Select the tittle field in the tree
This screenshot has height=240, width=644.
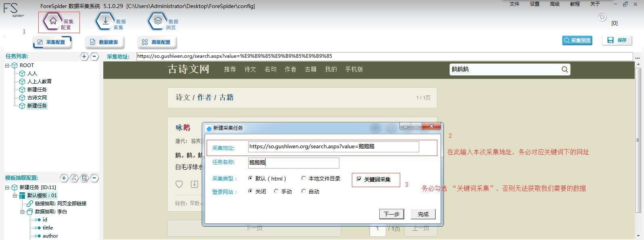click(48, 228)
